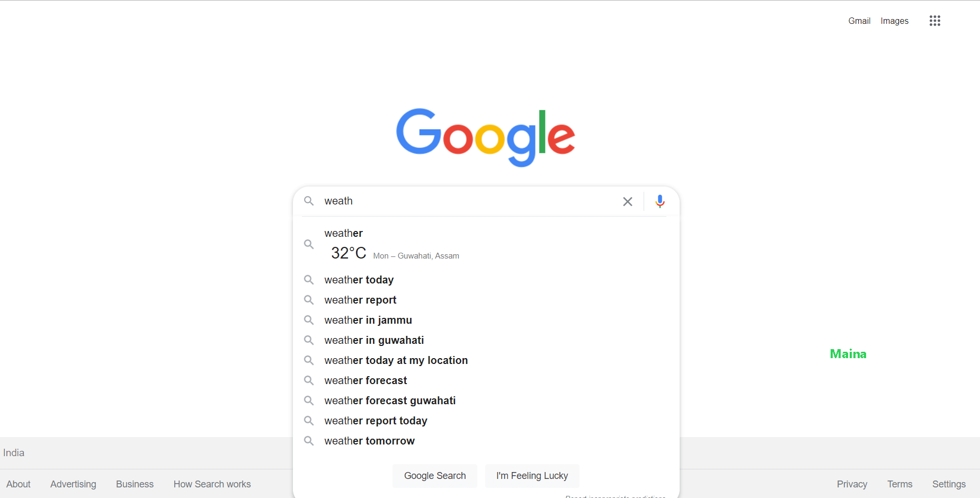This screenshot has width=980, height=498.
Task: Choose the weather report suggestion
Action: pos(486,300)
